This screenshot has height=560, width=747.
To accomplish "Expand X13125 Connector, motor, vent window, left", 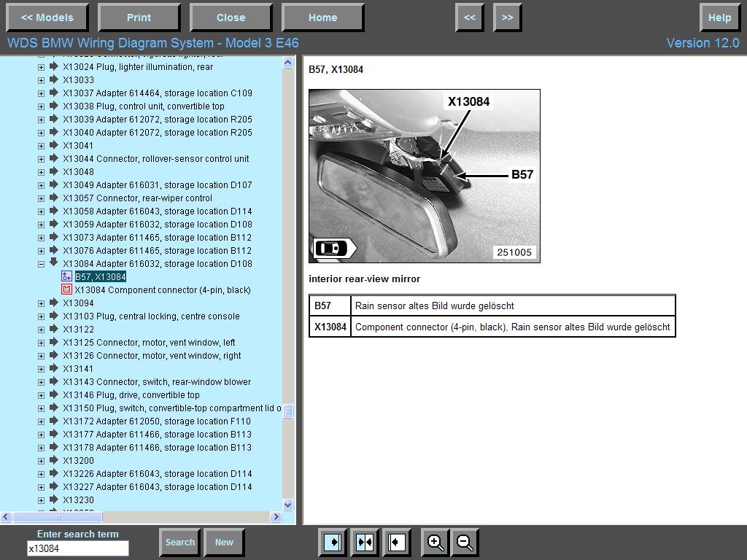I will (x=41, y=343).
